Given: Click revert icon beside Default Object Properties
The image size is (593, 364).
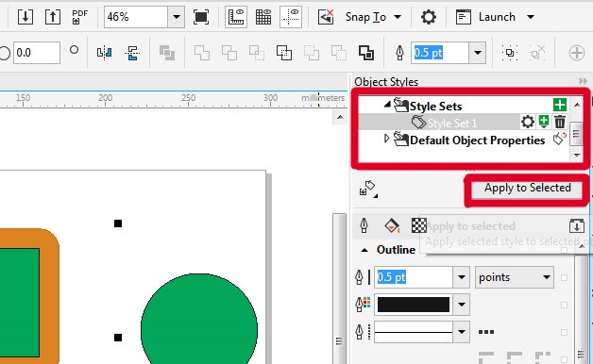Looking at the screenshot, I should point(560,139).
